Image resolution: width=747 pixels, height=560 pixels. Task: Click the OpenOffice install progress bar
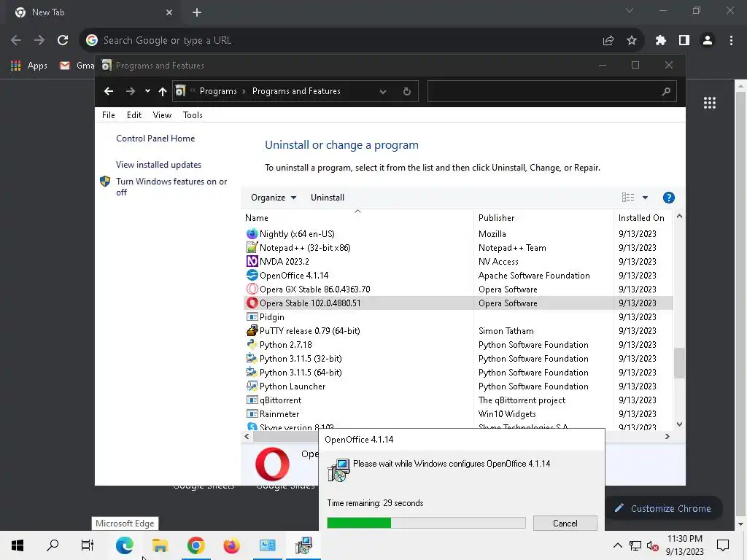tap(426, 523)
